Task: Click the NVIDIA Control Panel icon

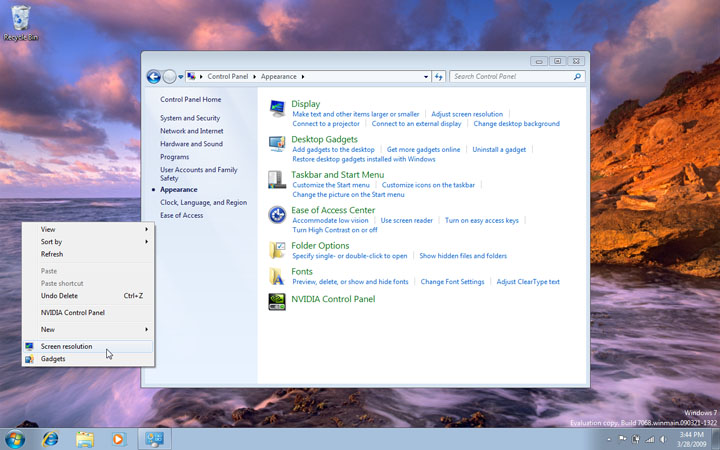Action: (277, 301)
